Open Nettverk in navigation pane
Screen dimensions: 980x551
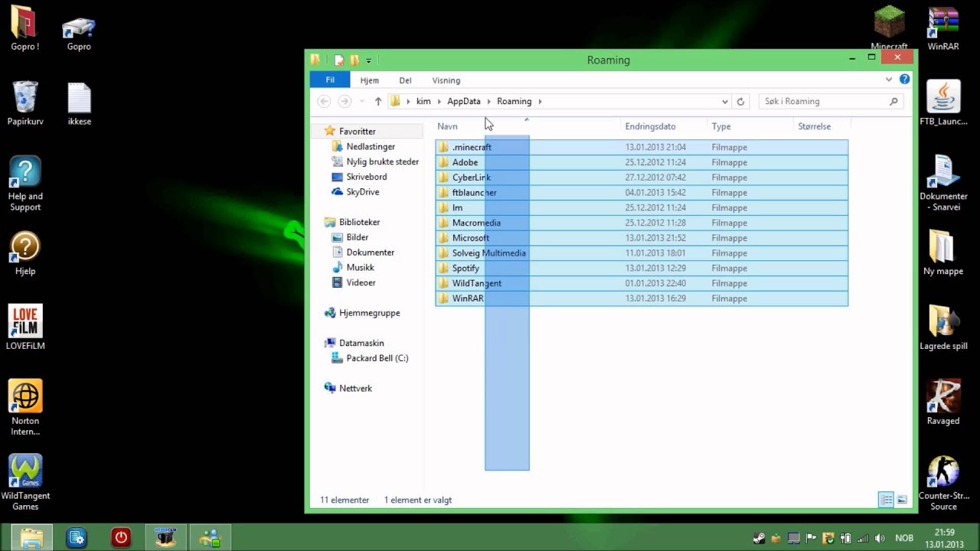point(355,388)
